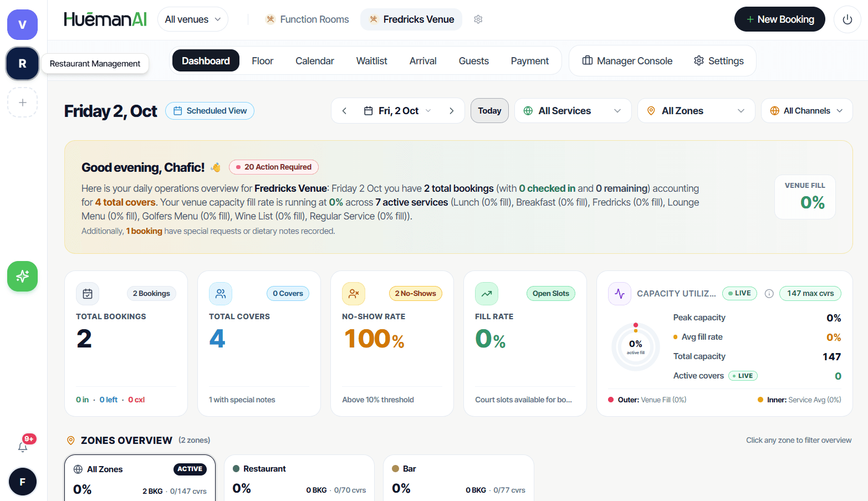Click the 2 No-Shows badge
Viewport: 868px width, 501px height.
(416, 294)
